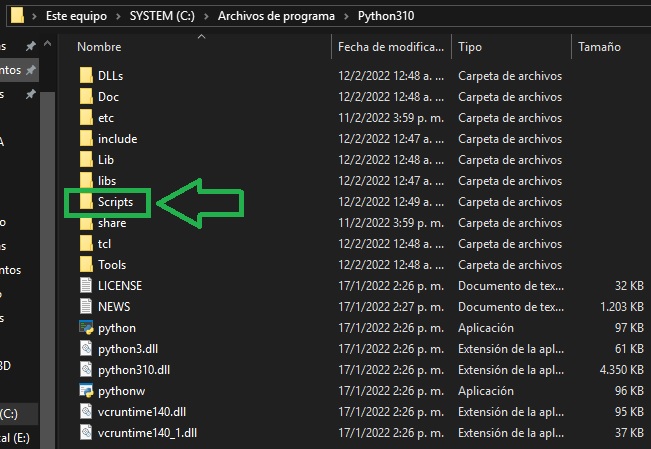Click the python application icon

[86, 328]
